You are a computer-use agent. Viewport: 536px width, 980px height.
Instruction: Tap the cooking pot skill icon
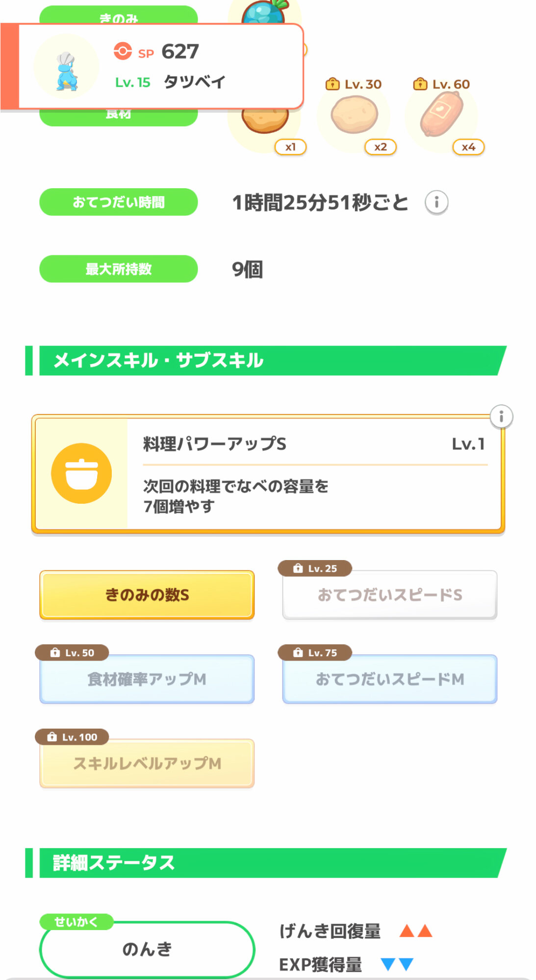[81, 473]
